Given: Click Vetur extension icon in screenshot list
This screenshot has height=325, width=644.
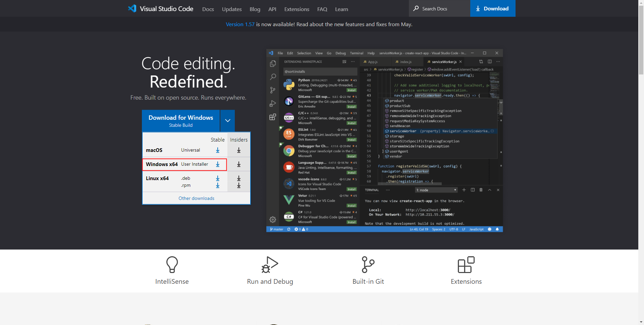Looking at the screenshot, I should pyautogui.click(x=289, y=200).
